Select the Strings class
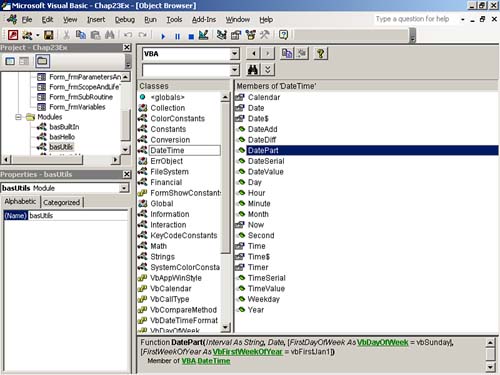This screenshot has width=500, height=375. click(x=163, y=257)
